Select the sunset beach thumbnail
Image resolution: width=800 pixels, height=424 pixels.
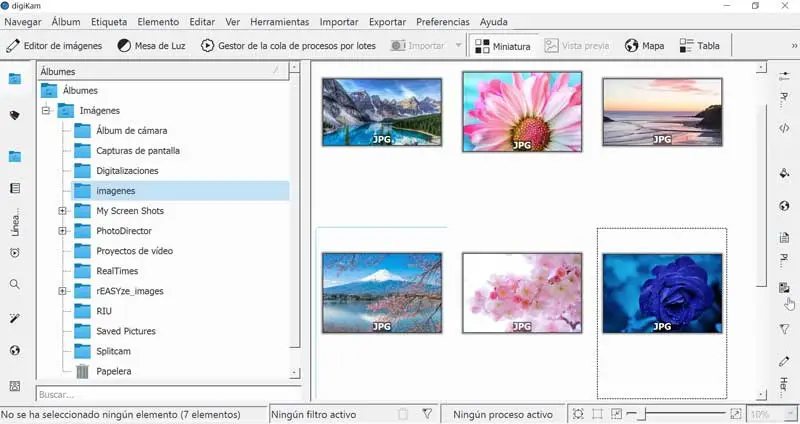tap(662, 112)
